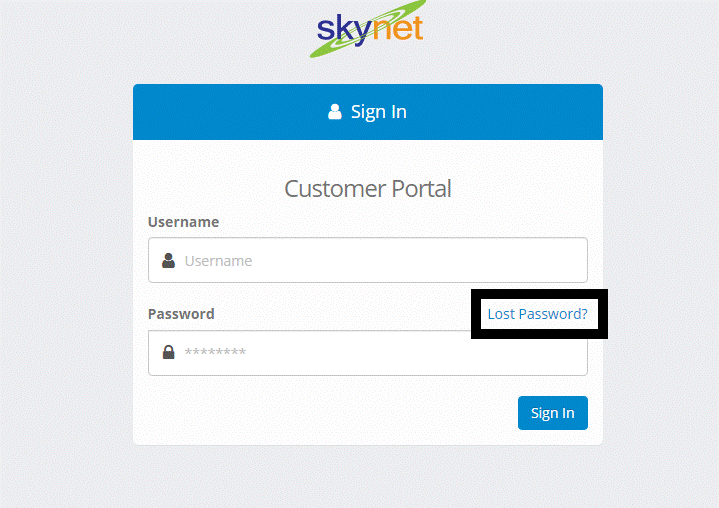The width and height of the screenshot is (719, 508).
Task: Click the Customer Portal heading
Action: click(x=368, y=188)
